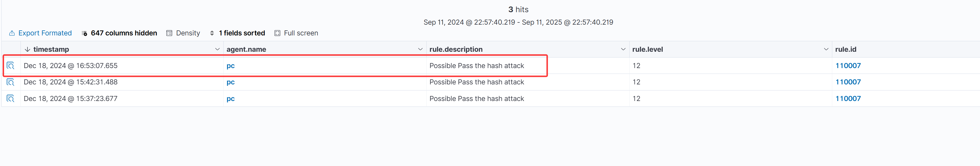The width and height of the screenshot is (980, 166).
Task: Click agent pc link in second row
Action: [x=231, y=82]
